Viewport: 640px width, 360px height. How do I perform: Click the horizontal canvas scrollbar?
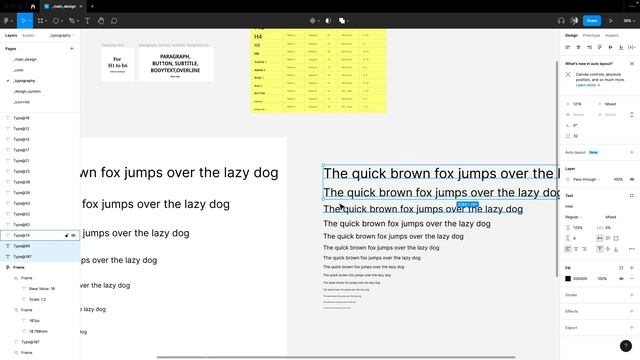(x=336, y=357)
